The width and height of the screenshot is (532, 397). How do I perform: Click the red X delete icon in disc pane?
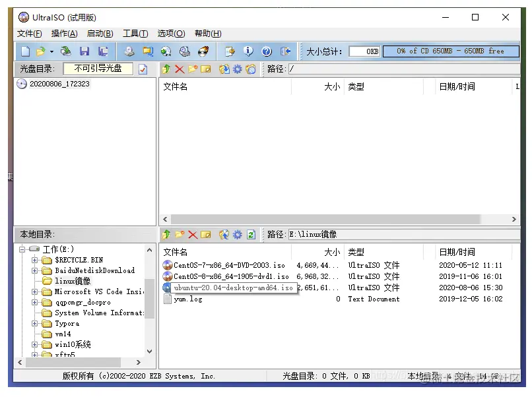(179, 69)
